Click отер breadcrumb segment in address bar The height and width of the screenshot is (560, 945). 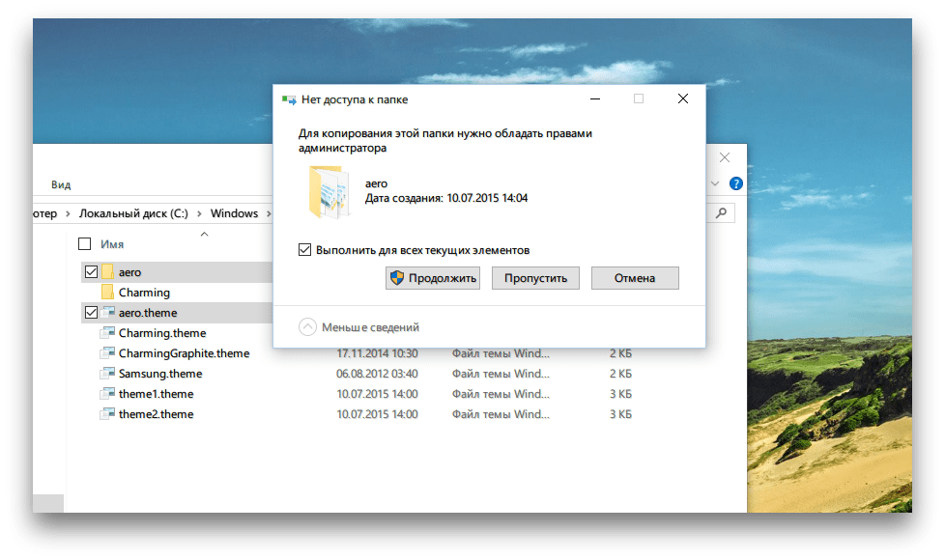[45, 213]
